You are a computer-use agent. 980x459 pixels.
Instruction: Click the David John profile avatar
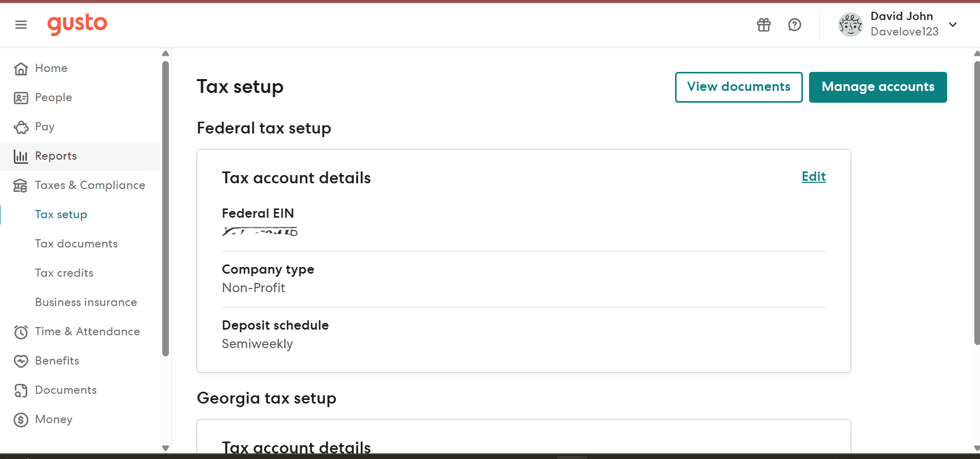pyautogui.click(x=850, y=25)
